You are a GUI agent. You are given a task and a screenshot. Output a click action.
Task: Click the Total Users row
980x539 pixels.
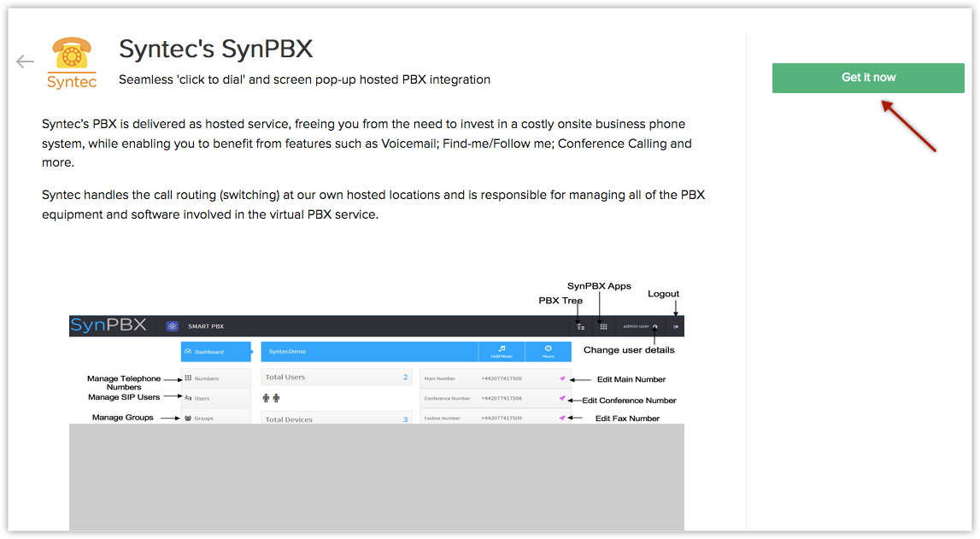coord(337,378)
